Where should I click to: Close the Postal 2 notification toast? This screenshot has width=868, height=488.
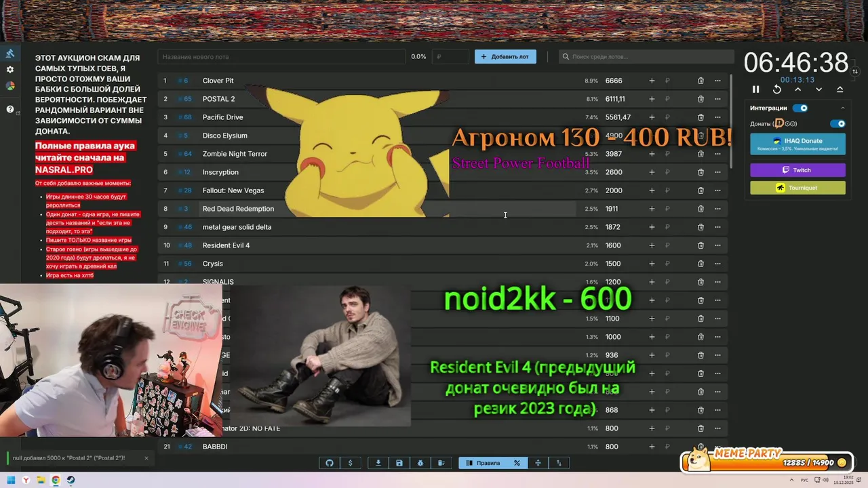pyautogui.click(x=146, y=458)
